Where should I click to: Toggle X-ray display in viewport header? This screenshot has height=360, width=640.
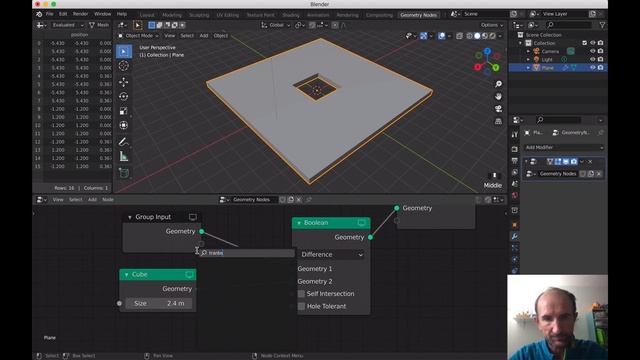459,36
